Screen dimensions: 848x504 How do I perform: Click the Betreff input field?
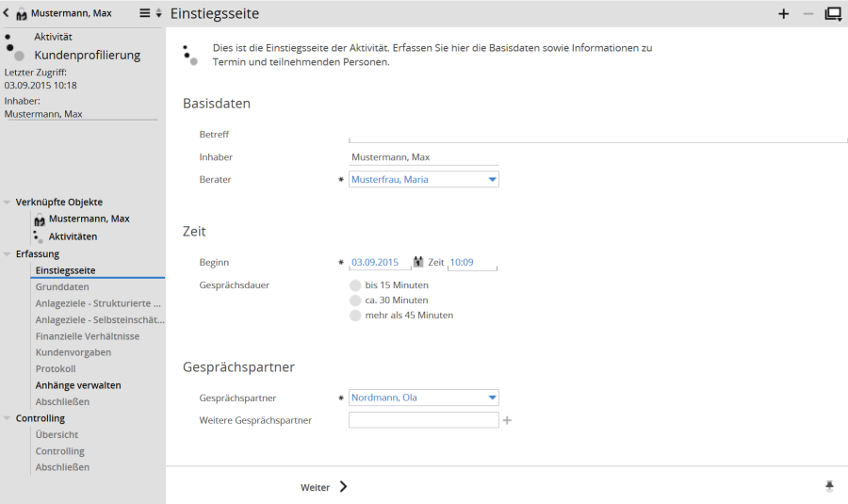pyautogui.click(x=597, y=135)
